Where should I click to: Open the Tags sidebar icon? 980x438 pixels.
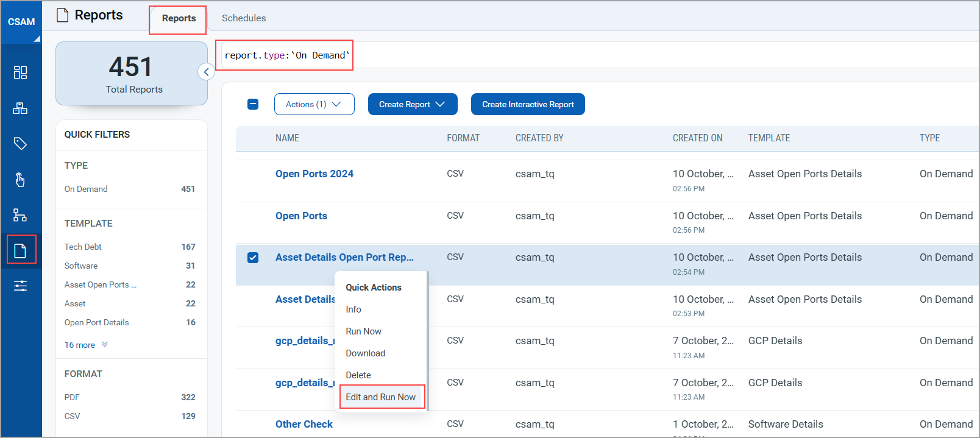point(20,144)
